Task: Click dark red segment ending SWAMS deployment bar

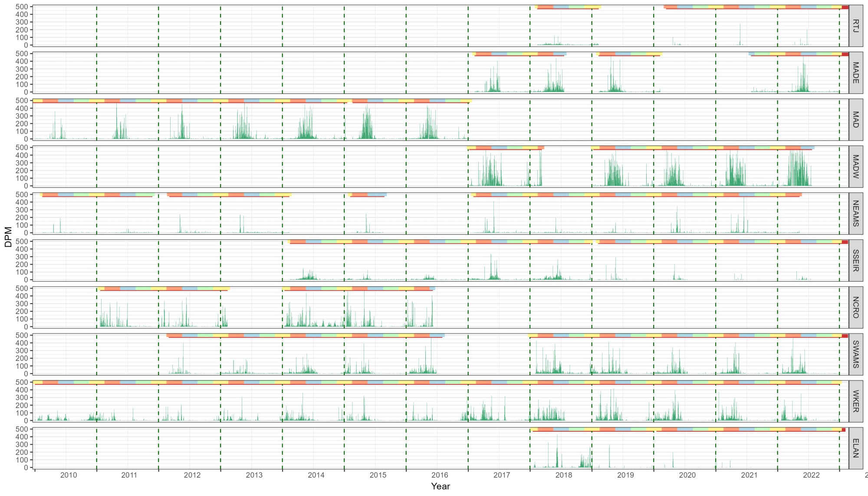Action: coord(845,336)
